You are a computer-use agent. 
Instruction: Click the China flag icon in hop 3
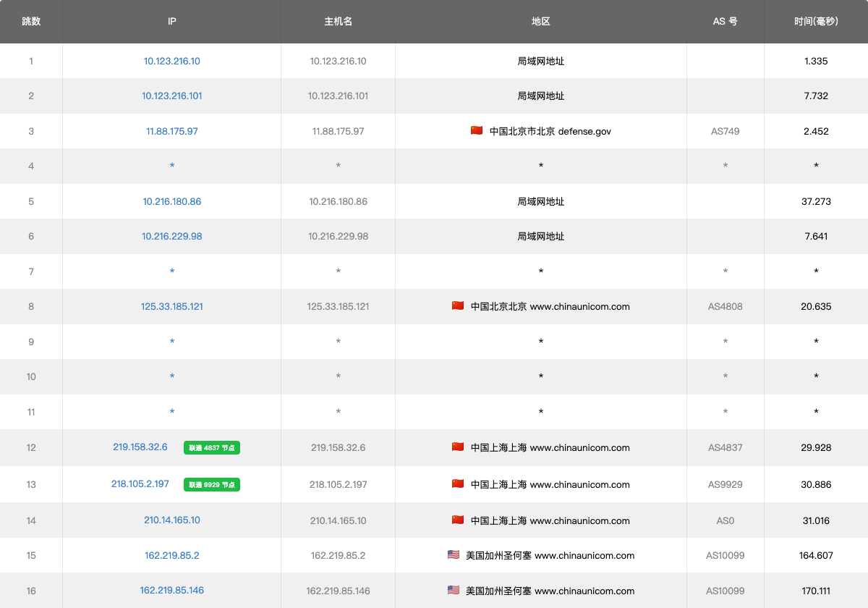coord(476,131)
